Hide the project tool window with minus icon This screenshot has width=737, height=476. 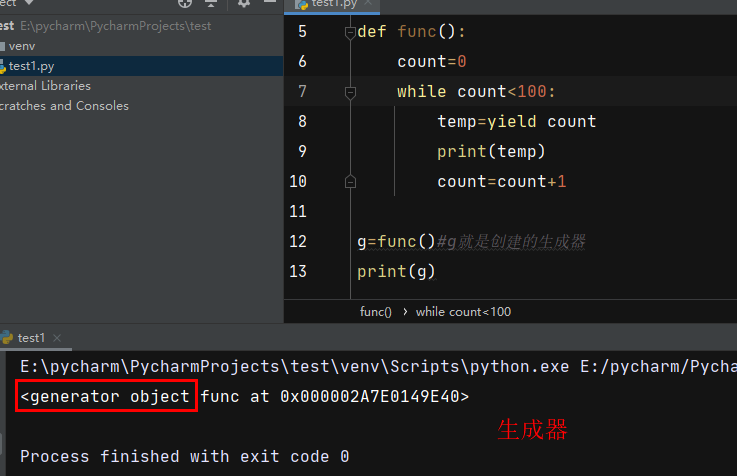click(x=270, y=2)
